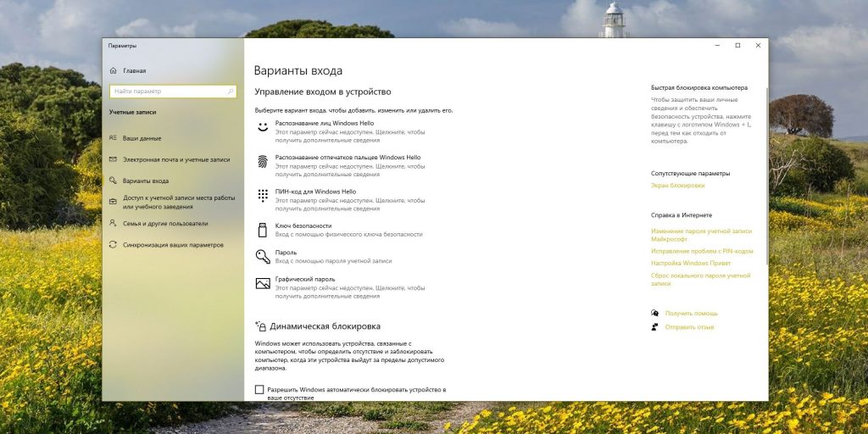The height and width of the screenshot is (434, 868).
Task: Click the Графический пароль picture icon
Action: pyautogui.click(x=263, y=283)
